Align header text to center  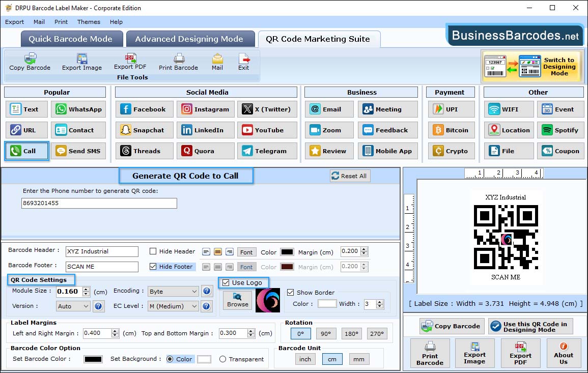click(x=218, y=252)
